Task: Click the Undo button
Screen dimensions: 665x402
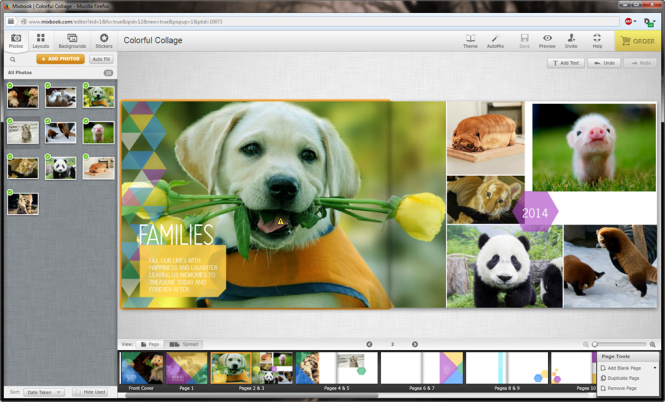Action: (x=604, y=63)
